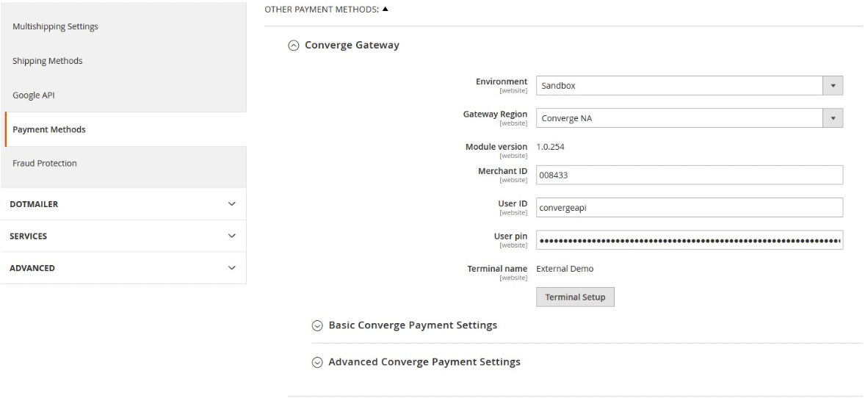Click the Gateway Region field label

[x=496, y=114]
